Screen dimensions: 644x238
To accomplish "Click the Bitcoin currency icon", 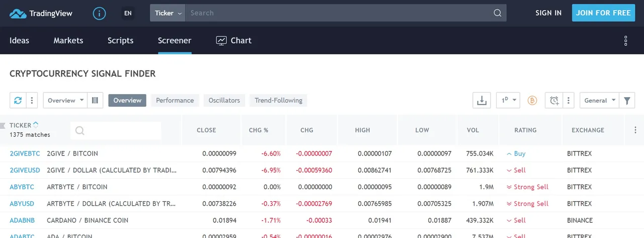I will [x=532, y=101].
